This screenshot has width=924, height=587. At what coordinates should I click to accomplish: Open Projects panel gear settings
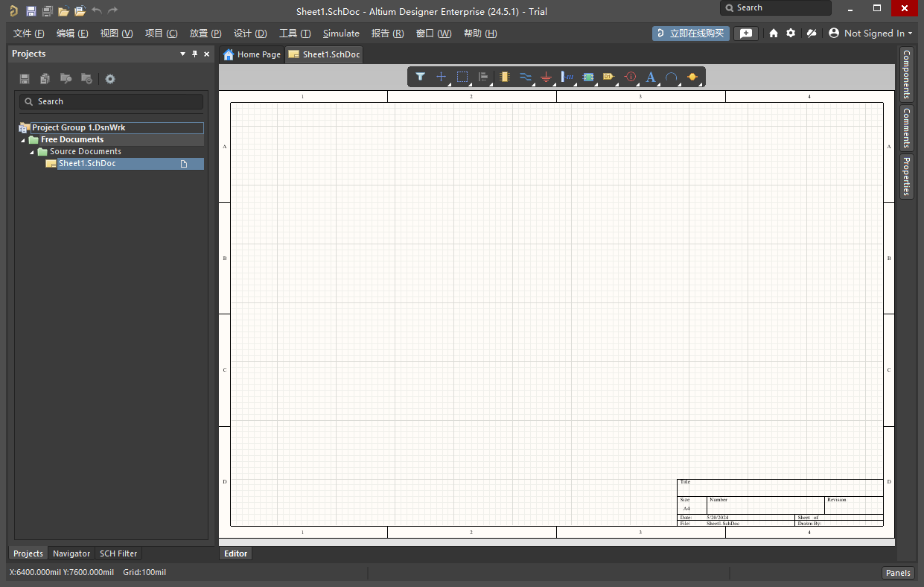point(110,79)
